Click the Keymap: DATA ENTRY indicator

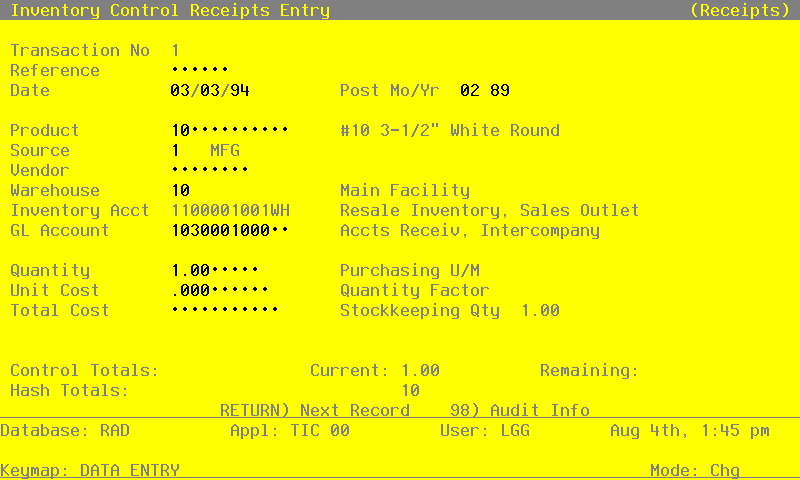tap(90, 470)
